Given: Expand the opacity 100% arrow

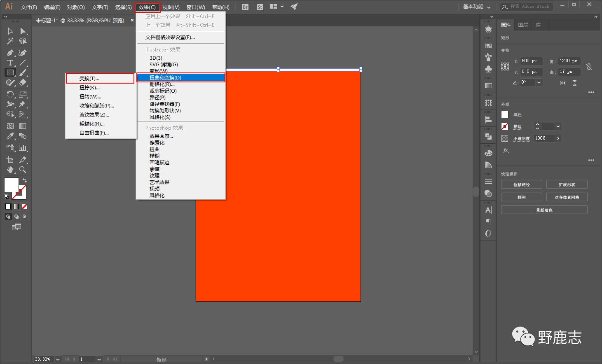Looking at the screenshot, I should [x=558, y=138].
